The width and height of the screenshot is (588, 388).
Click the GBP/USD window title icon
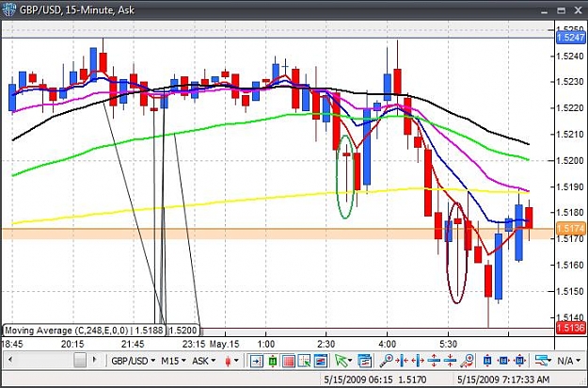pos(8,9)
